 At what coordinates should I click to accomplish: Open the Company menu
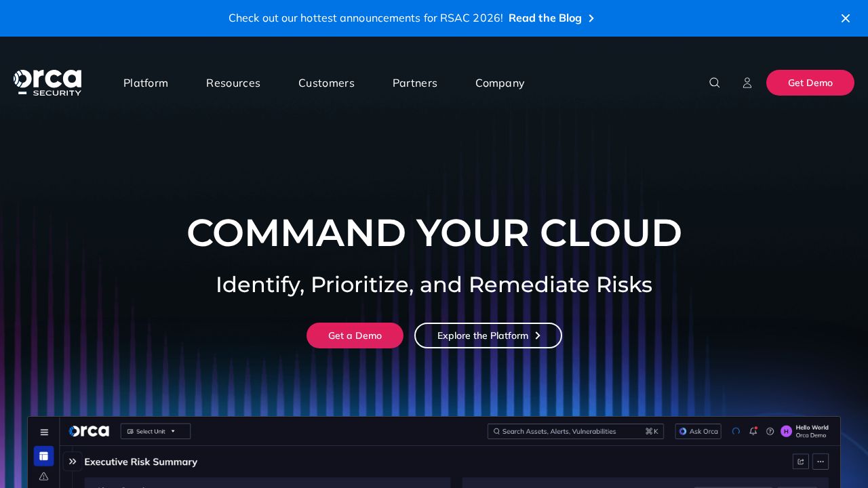pos(500,83)
